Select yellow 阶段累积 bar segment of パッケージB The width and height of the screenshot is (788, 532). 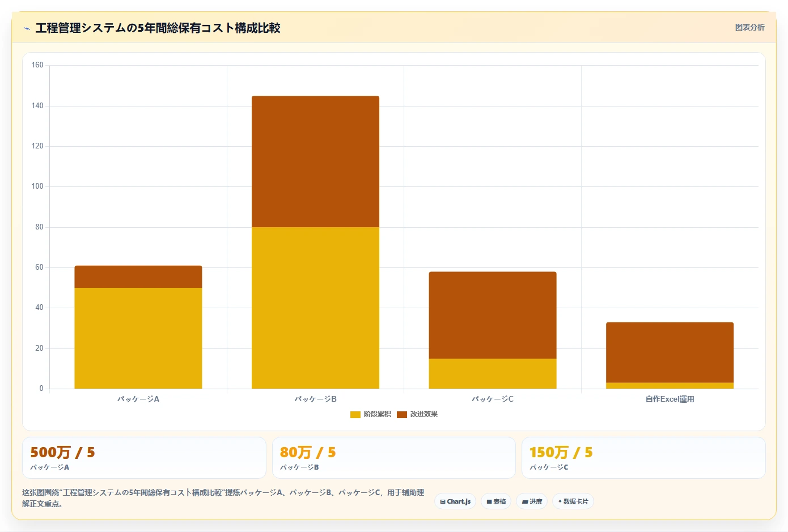coord(315,308)
